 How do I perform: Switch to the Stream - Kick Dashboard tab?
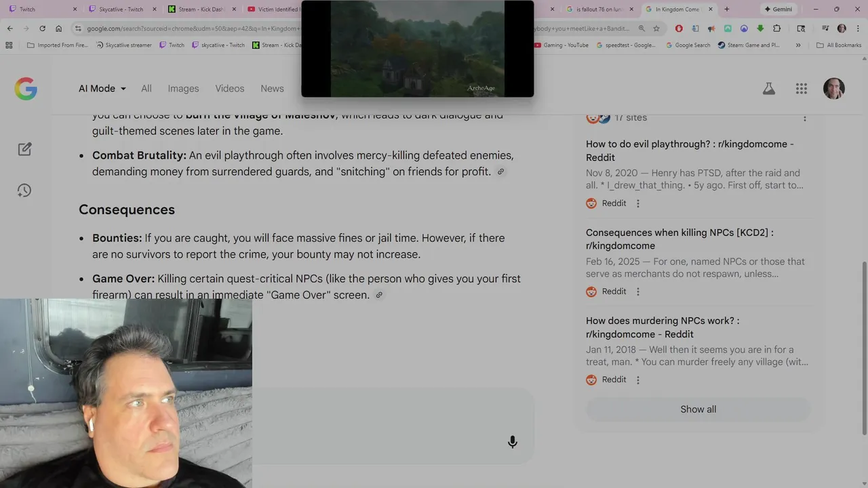(x=201, y=9)
